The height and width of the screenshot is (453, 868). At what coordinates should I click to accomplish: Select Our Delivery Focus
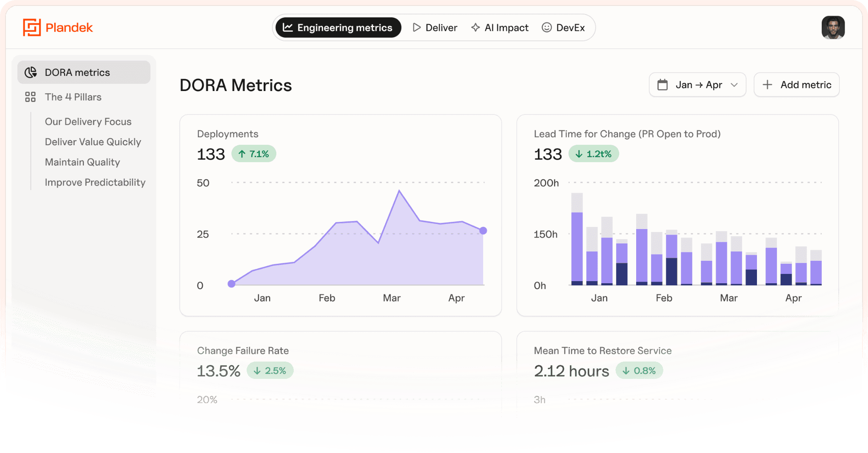click(x=88, y=122)
